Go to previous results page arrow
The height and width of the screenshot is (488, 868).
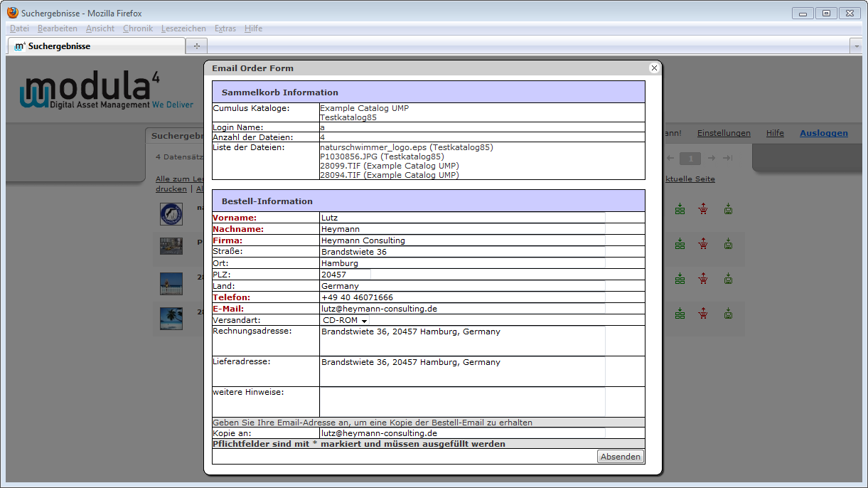pyautogui.click(x=670, y=158)
